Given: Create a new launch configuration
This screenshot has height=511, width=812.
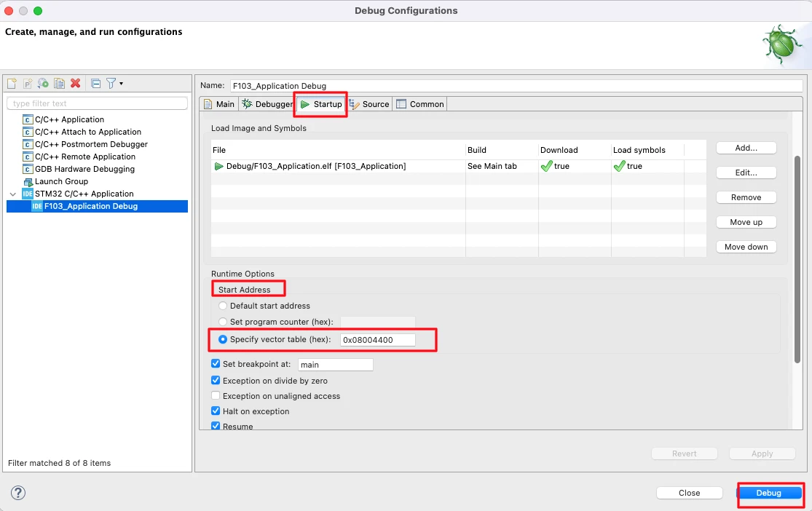Looking at the screenshot, I should tap(12, 83).
